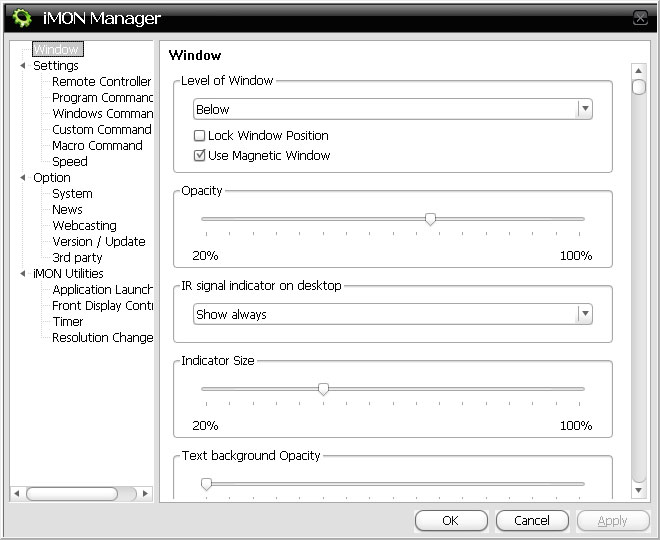Enable Lock Window Position checkbox
The width and height of the screenshot is (660, 540).
tap(199, 136)
